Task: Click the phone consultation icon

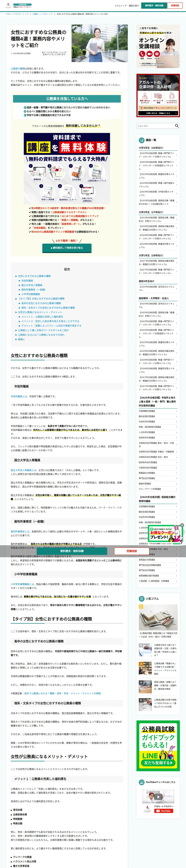Action: pyautogui.click(x=142, y=54)
